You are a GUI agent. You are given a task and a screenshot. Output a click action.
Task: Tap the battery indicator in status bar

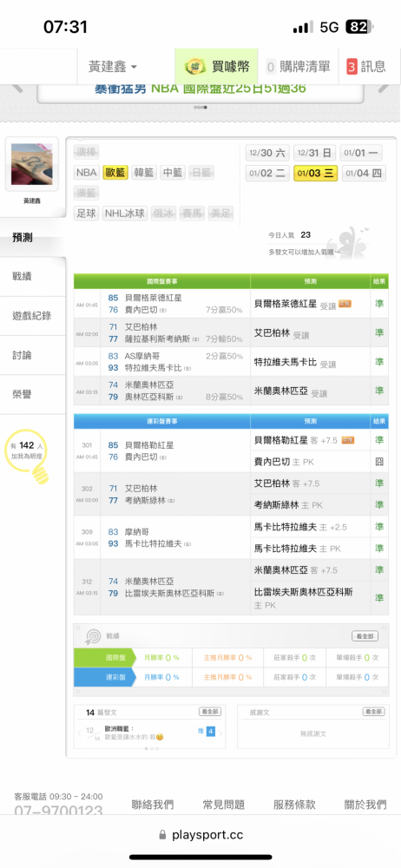tap(359, 27)
